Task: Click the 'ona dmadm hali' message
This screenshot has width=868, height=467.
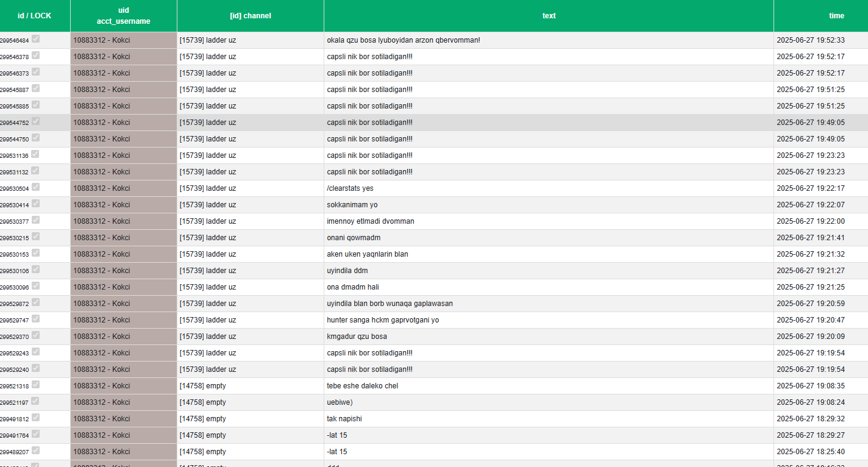Action: (x=353, y=287)
